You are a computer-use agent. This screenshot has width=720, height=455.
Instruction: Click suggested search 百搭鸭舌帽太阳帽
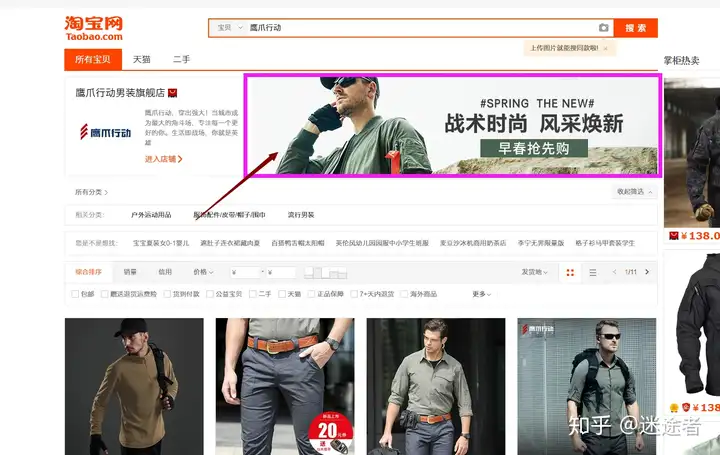click(x=298, y=243)
